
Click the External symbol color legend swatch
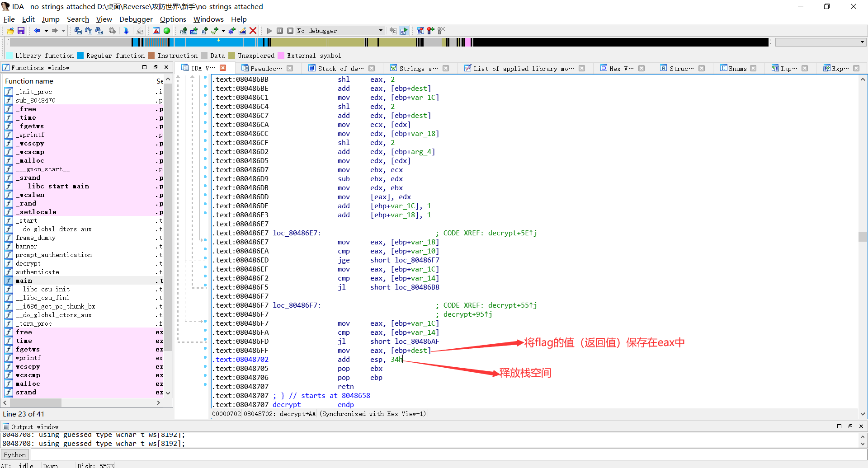tap(281, 56)
